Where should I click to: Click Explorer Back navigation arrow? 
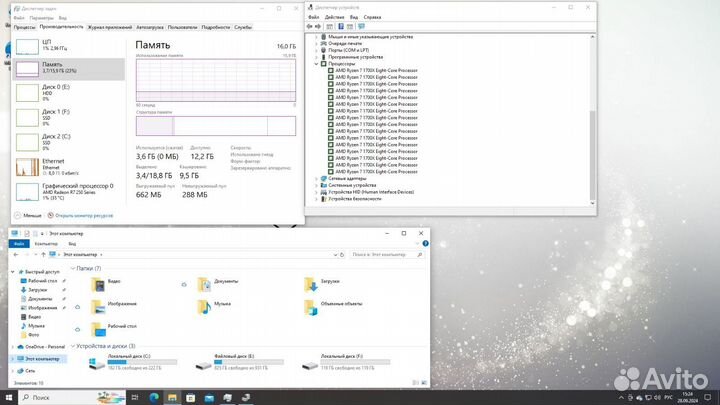click(x=16, y=254)
